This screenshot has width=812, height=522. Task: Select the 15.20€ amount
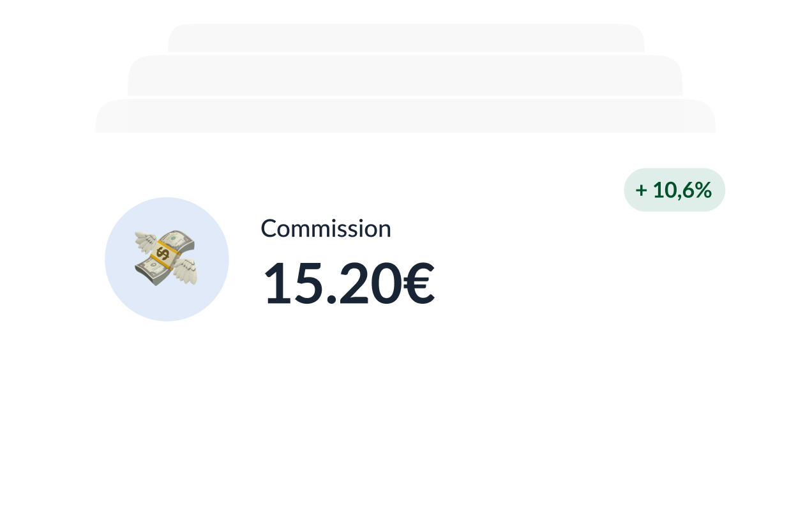(349, 283)
